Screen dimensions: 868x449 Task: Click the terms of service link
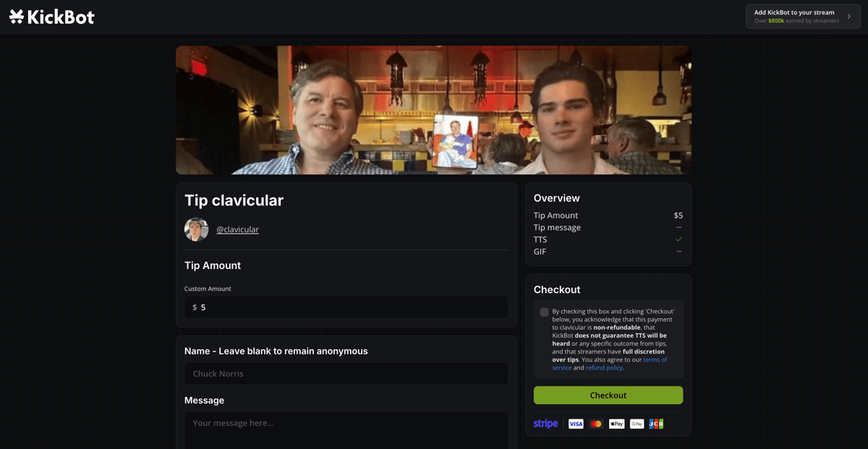click(x=655, y=359)
